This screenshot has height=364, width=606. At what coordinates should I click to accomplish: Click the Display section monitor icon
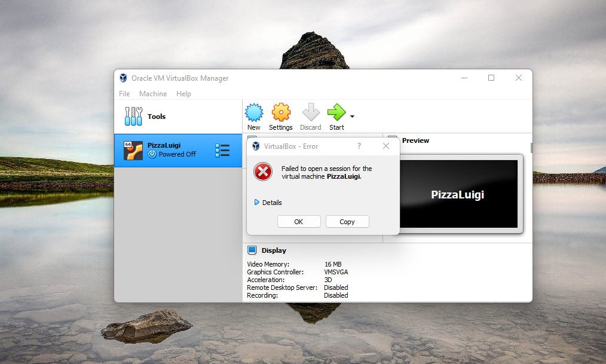(x=252, y=250)
